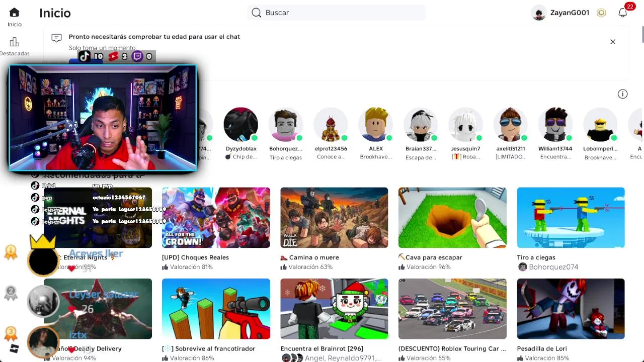Click the info circle icon above friends
The width and height of the screenshot is (644, 362).
pyautogui.click(x=623, y=94)
